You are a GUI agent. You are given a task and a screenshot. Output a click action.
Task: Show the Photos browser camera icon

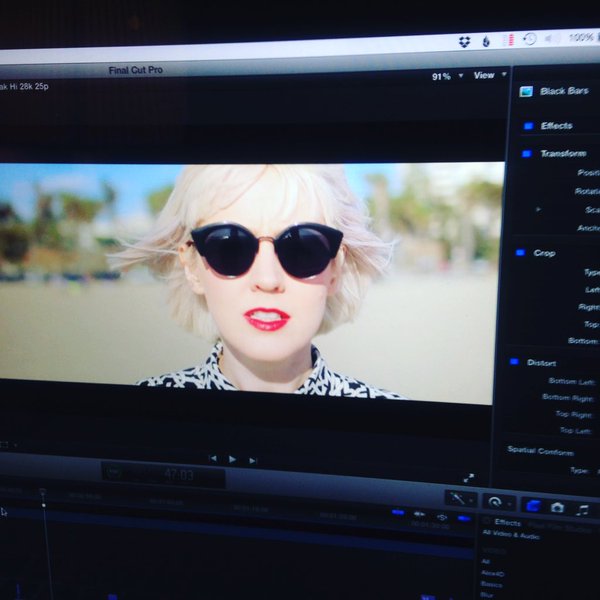pos(557,507)
